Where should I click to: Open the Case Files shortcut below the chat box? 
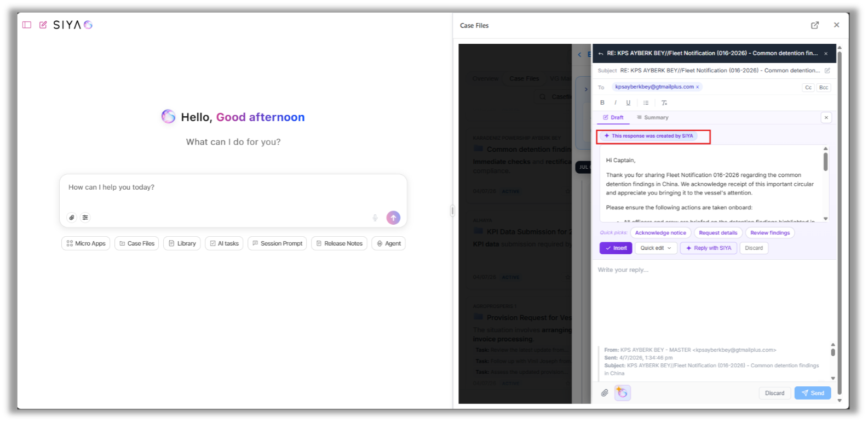tap(137, 243)
